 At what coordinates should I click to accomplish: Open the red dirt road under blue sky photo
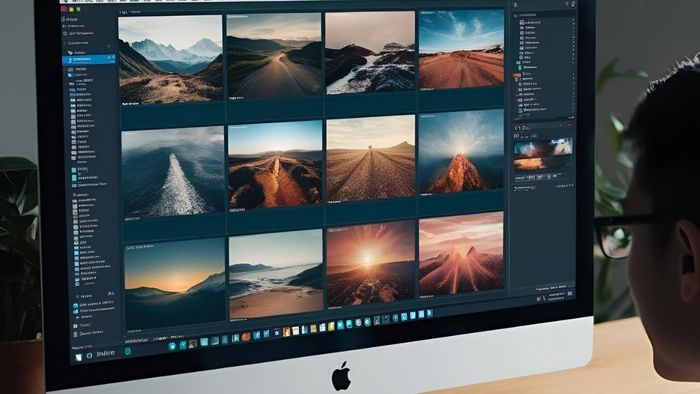pos(462,49)
